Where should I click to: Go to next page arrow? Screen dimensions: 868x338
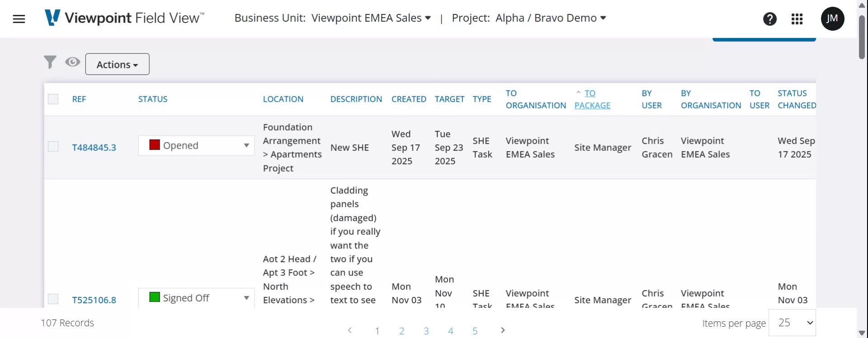point(503,330)
